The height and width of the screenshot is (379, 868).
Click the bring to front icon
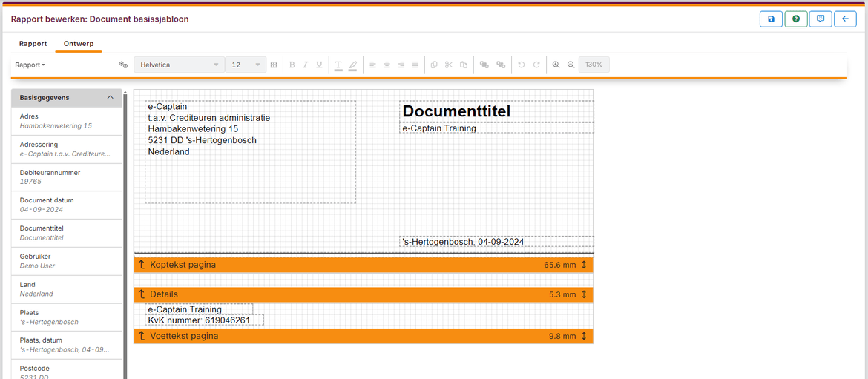click(484, 65)
